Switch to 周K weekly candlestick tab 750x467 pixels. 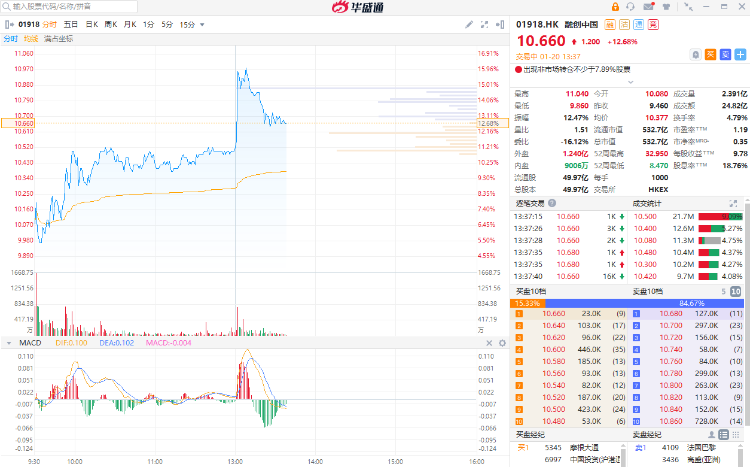tap(111, 24)
